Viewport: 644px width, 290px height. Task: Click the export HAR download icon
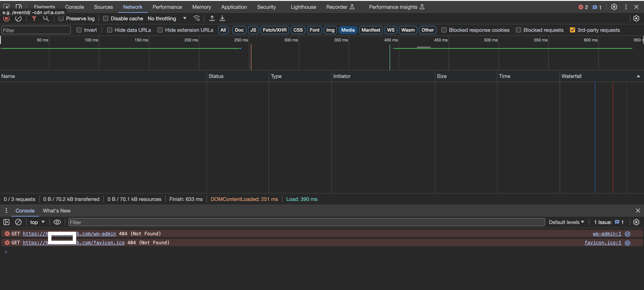coord(222,19)
